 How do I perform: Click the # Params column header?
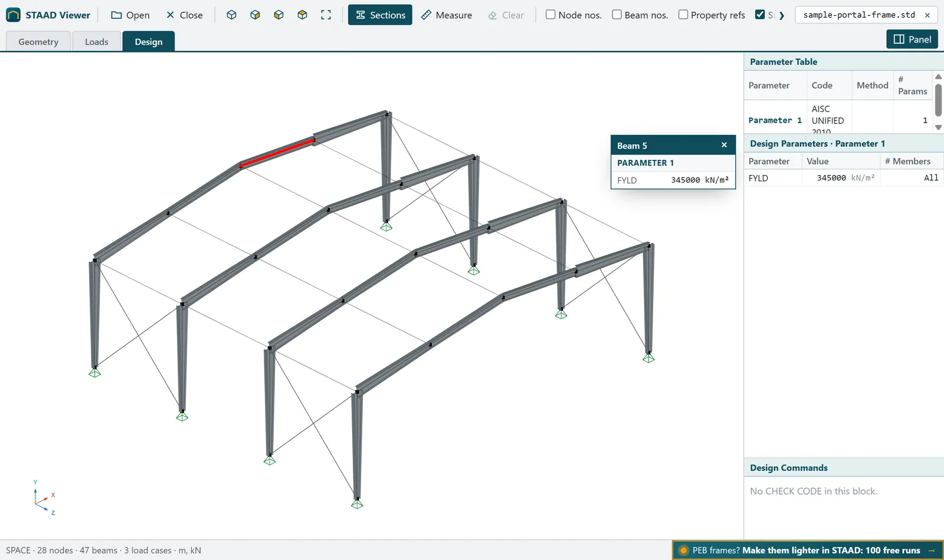(912, 85)
